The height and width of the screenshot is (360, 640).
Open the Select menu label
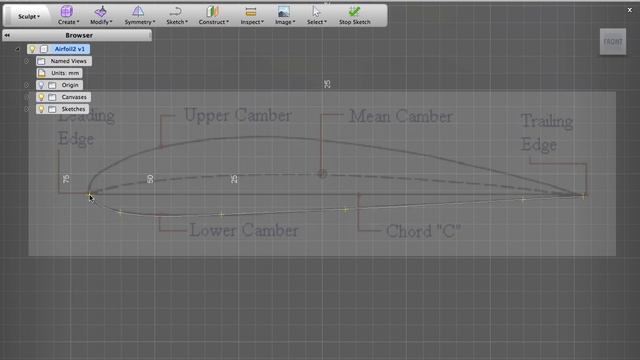click(316, 22)
